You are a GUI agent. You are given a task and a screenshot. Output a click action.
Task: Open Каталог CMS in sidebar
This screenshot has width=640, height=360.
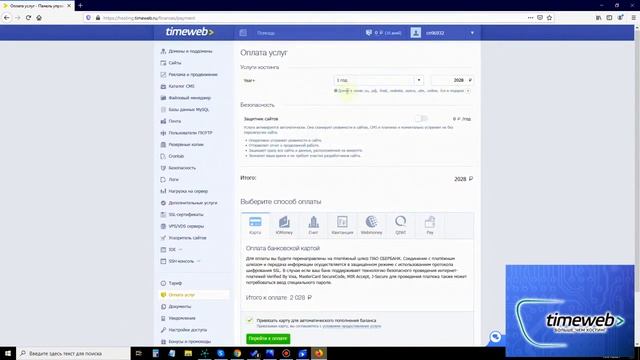[178, 86]
